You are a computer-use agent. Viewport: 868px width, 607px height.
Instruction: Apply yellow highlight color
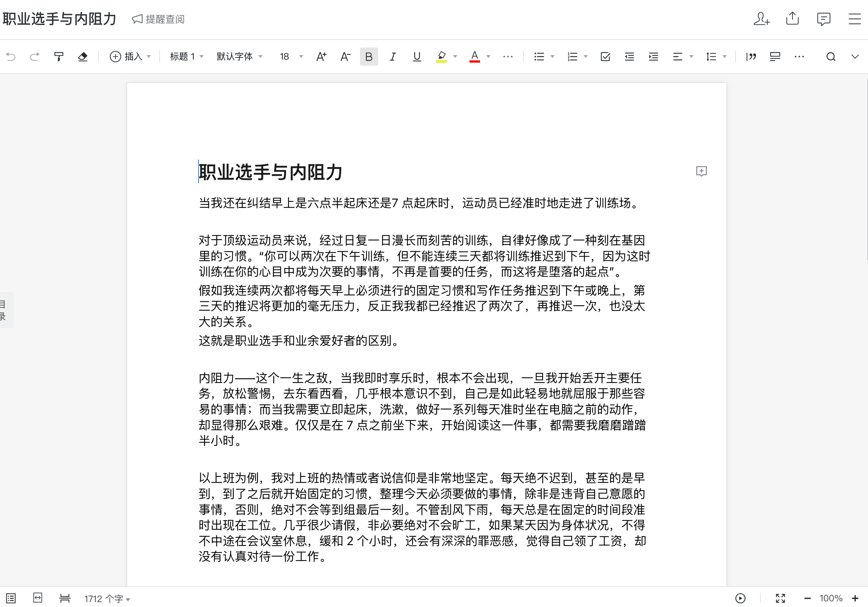[x=441, y=57]
